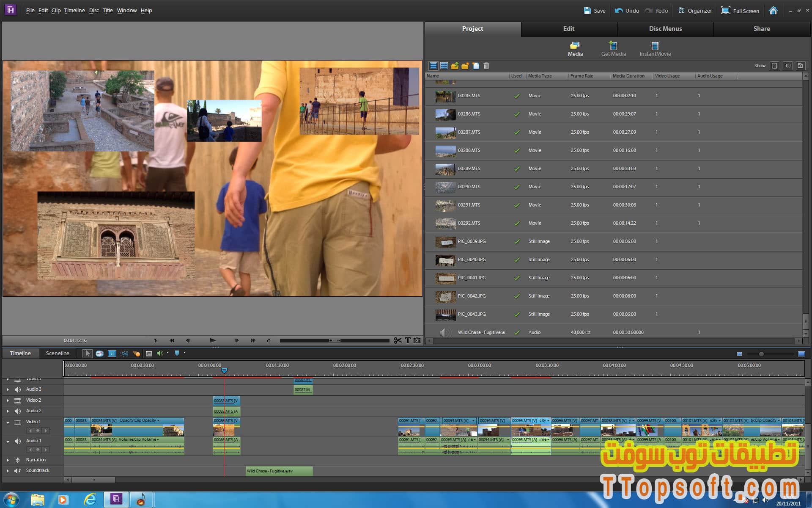The width and height of the screenshot is (812, 508).
Task: Step forward one frame
Action: tap(236, 340)
